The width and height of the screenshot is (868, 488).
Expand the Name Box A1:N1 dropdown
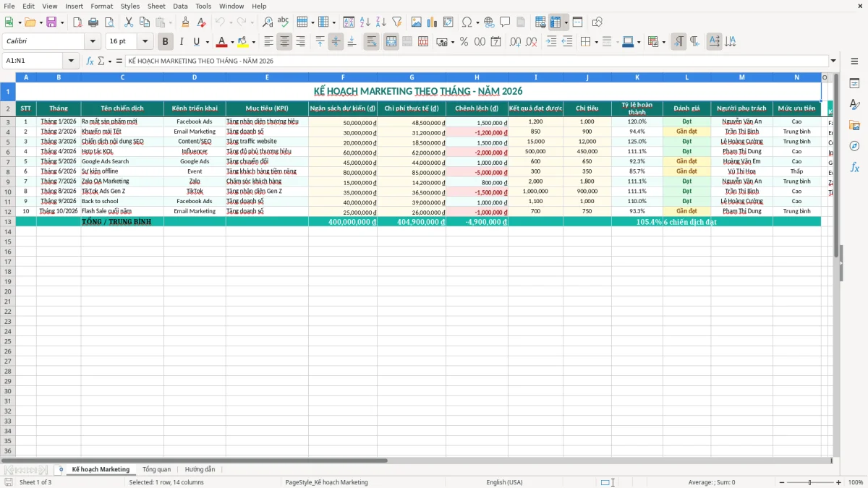pos(71,61)
